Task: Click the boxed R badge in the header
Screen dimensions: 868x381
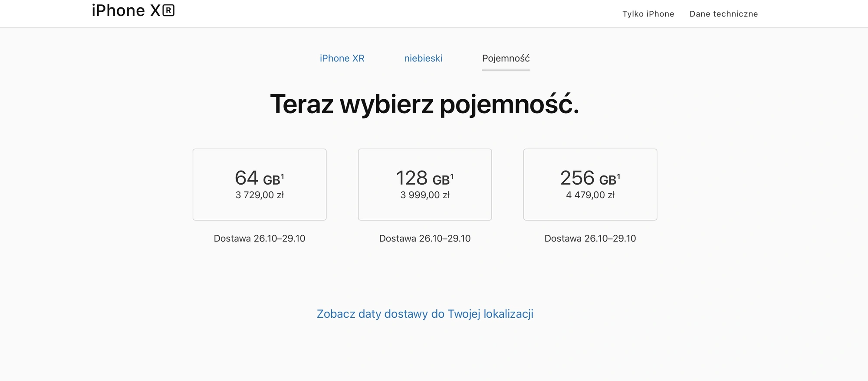Action: point(168,10)
